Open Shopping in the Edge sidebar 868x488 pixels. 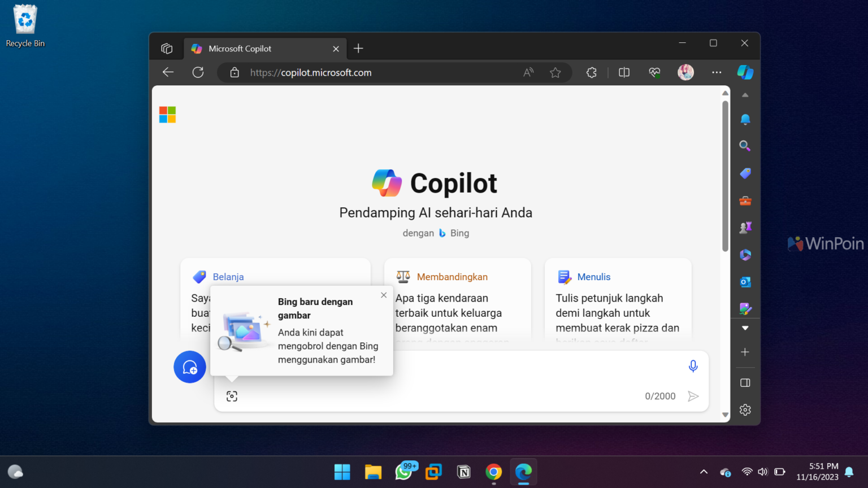(x=745, y=173)
